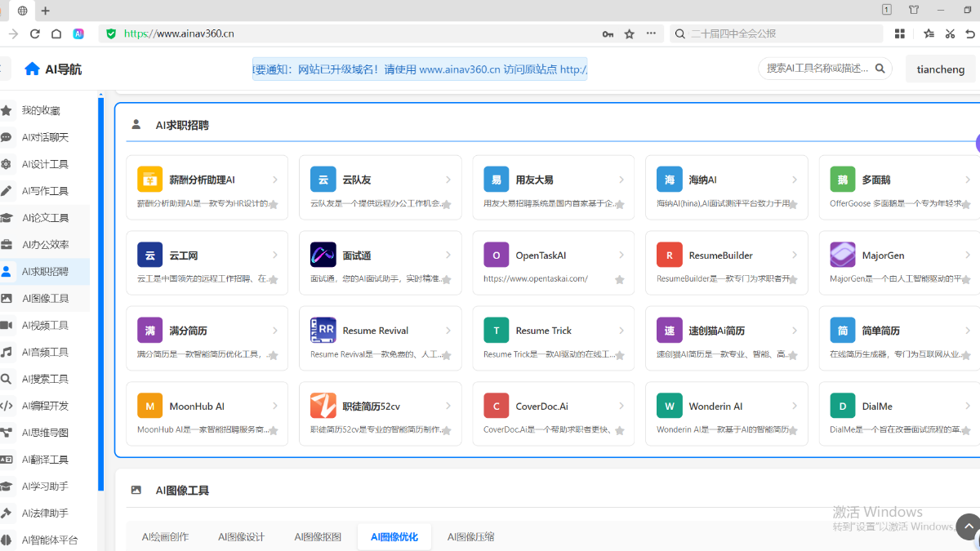Image resolution: width=980 pixels, height=551 pixels.
Task: Click the AI视频工具 camera icon
Action: coord(6,325)
